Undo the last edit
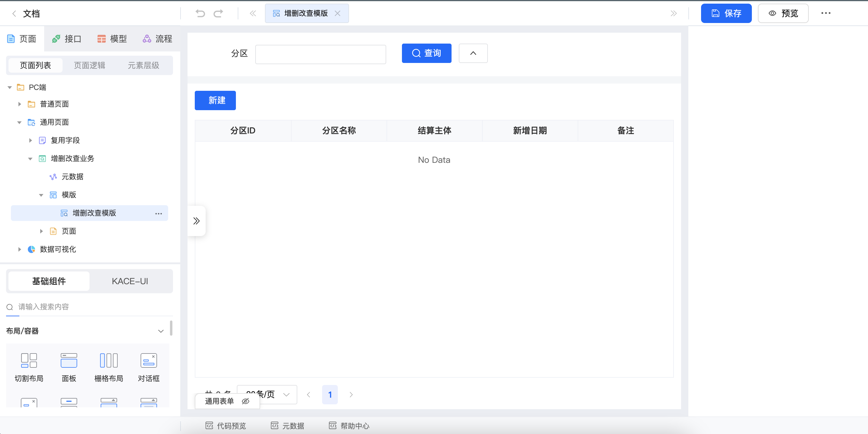This screenshot has width=868, height=434. click(x=200, y=14)
